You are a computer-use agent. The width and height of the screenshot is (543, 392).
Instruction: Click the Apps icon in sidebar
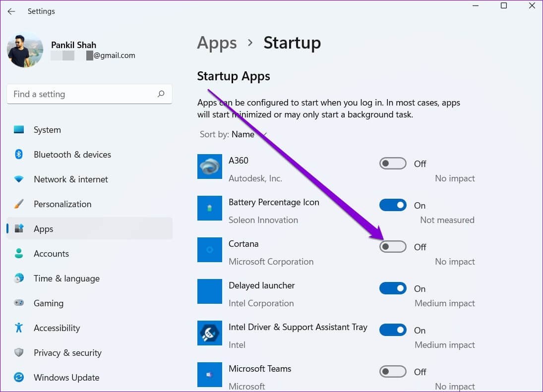coord(19,228)
